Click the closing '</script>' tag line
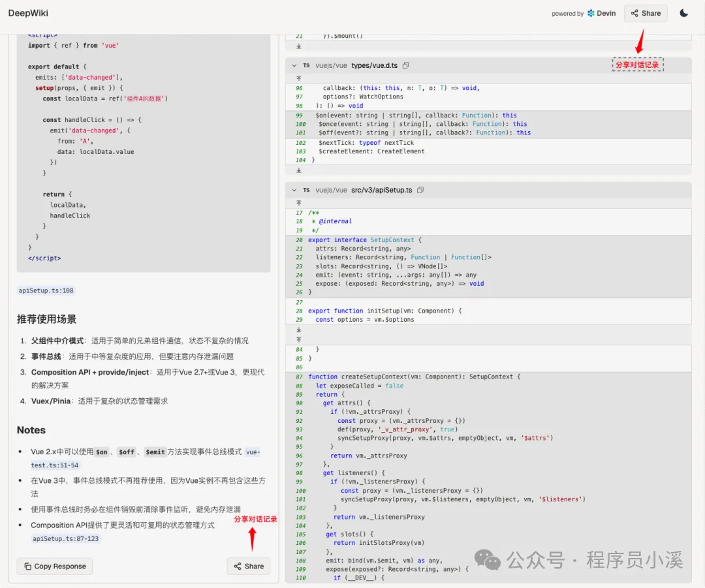This screenshot has width=705, height=588. tap(44, 258)
